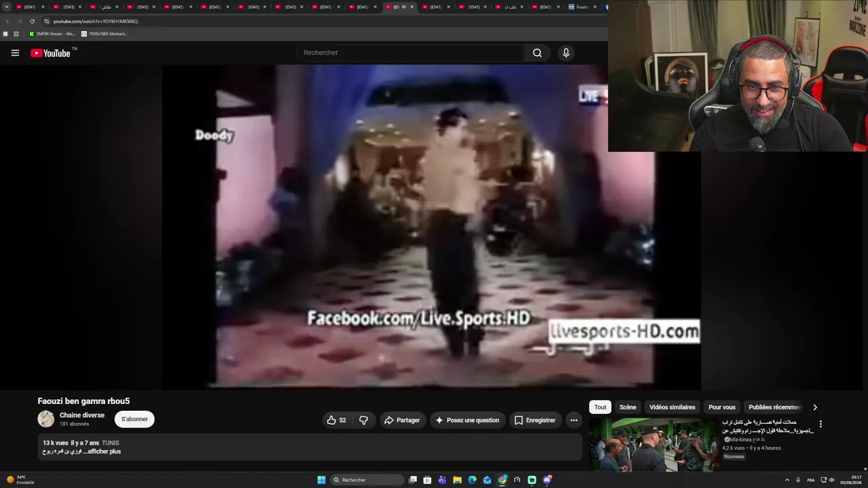View site information in the address bar
The image size is (868, 488).
point(47,21)
